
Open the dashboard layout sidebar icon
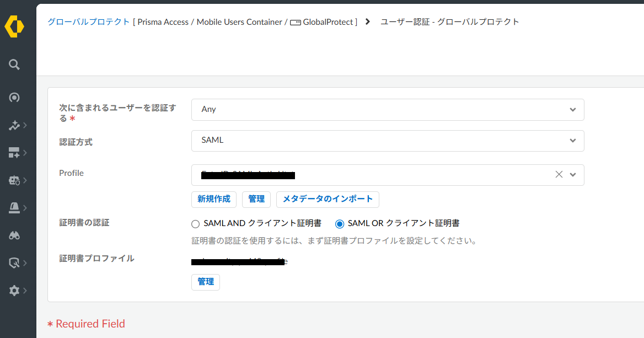[x=14, y=153]
